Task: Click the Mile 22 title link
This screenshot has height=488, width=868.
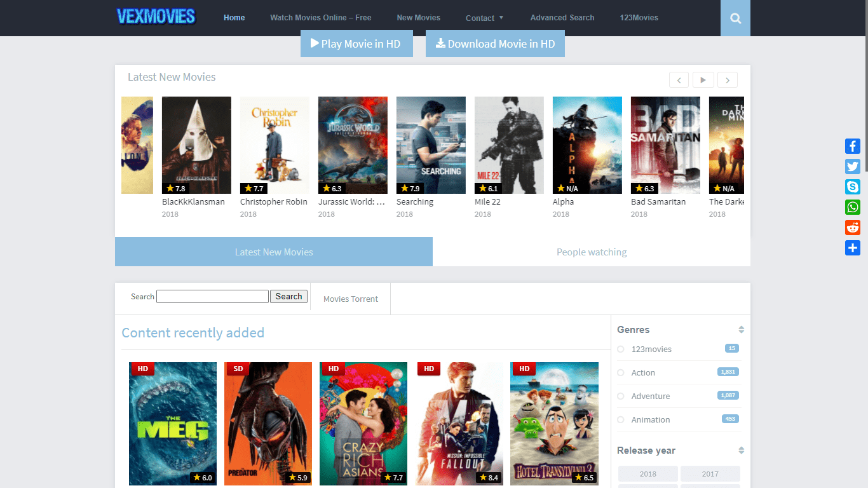Action: tap(487, 201)
